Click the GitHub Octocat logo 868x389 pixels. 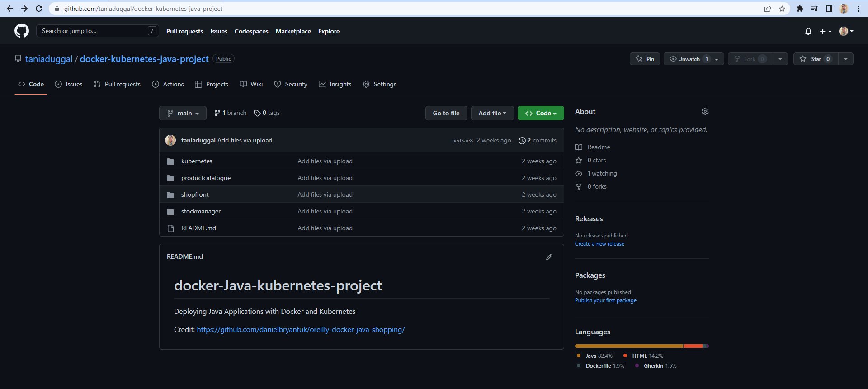(x=22, y=31)
